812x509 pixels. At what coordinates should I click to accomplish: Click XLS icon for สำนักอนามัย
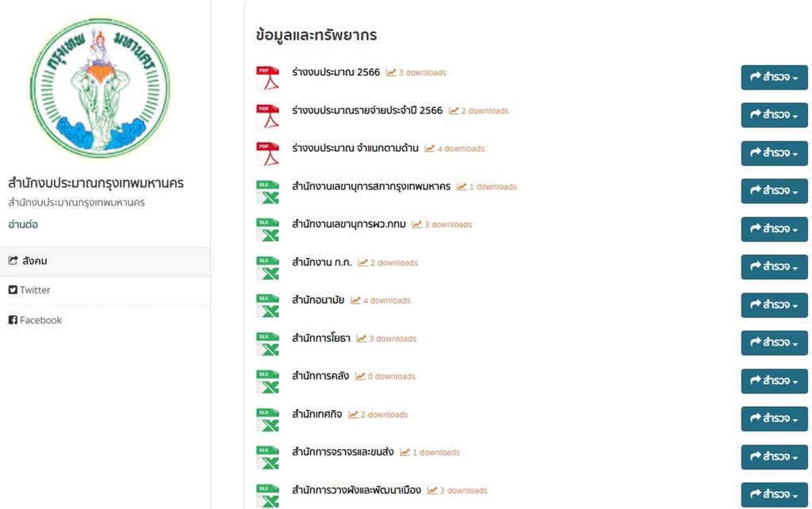[x=268, y=305]
